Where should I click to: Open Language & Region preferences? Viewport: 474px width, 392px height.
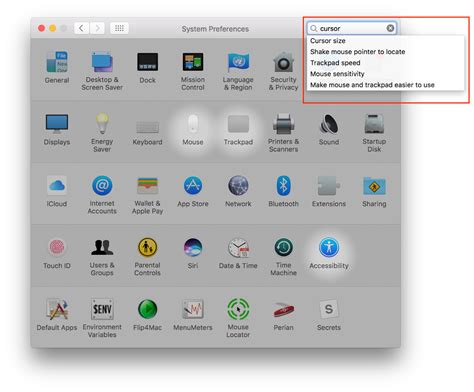[238, 71]
